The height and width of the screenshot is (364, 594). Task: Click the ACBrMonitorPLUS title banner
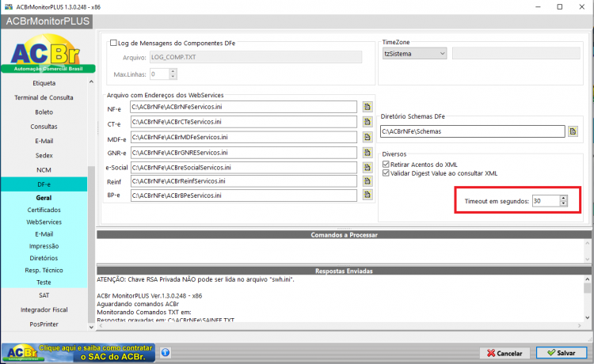(x=48, y=21)
